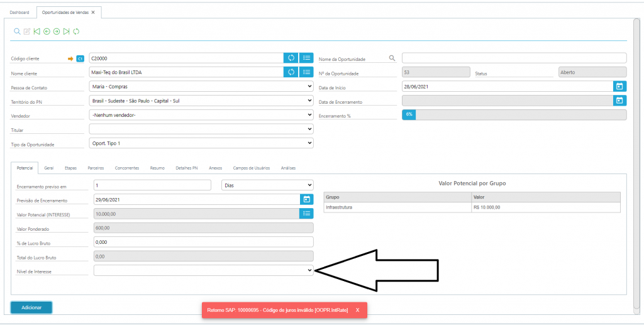Dismiss the red SAP error notification

[x=357, y=310]
